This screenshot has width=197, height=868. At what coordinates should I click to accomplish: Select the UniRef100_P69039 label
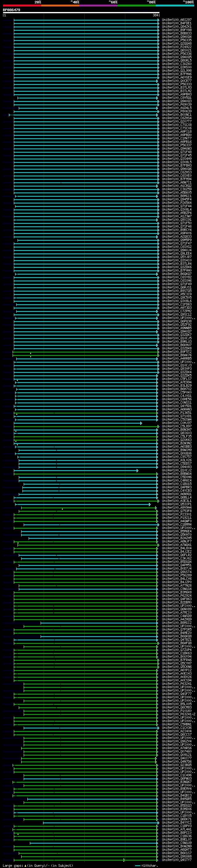click(x=176, y=104)
